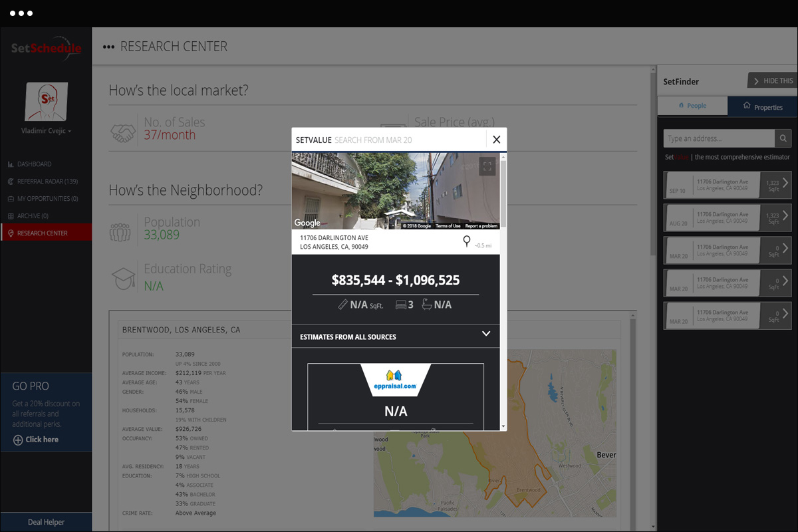Image resolution: width=798 pixels, height=532 pixels.
Task: Click the SetSchedule logo
Action: 46,49
